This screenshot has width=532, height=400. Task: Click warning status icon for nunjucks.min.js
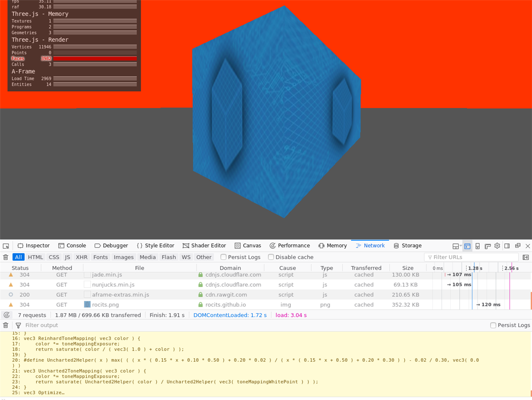pos(11,285)
